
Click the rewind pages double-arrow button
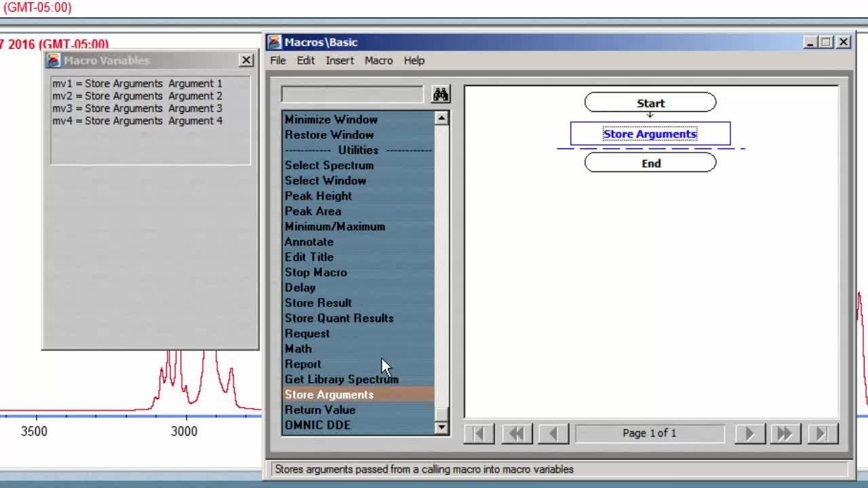click(x=516, y=433)
